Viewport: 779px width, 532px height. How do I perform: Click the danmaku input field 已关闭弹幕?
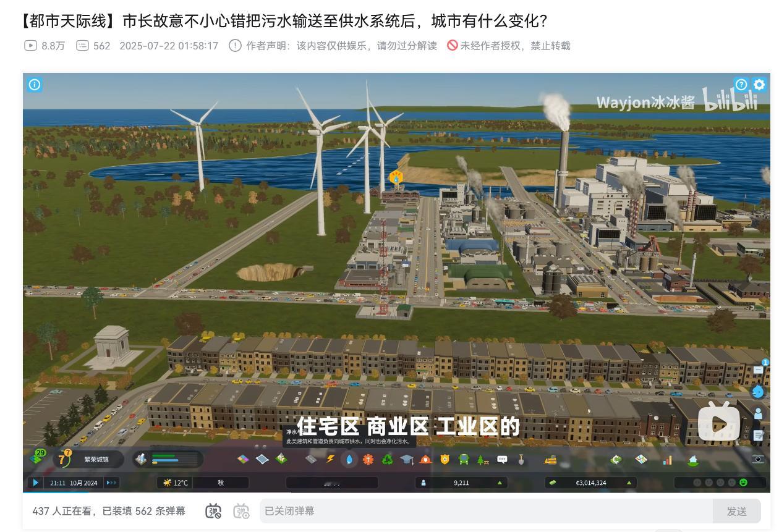486,512
